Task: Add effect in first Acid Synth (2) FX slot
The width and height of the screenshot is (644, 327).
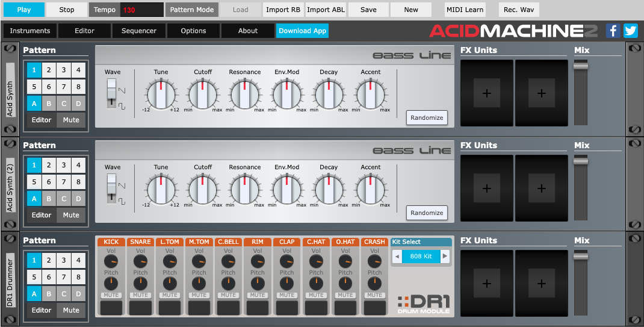Action: [x=487, y=188]
